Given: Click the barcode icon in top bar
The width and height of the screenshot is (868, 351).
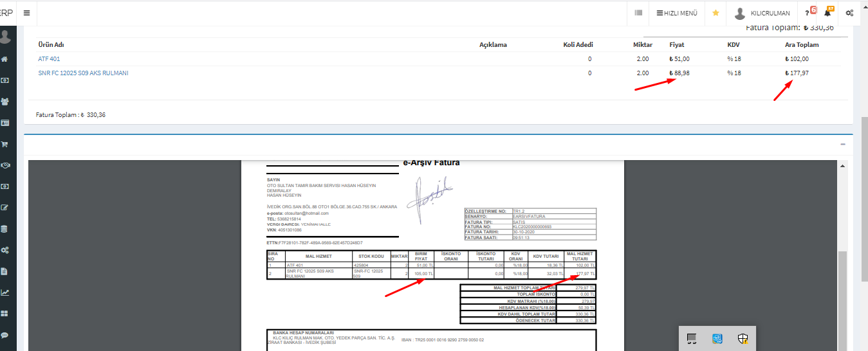Looking at the screenshot, I should tap(638, 13).
